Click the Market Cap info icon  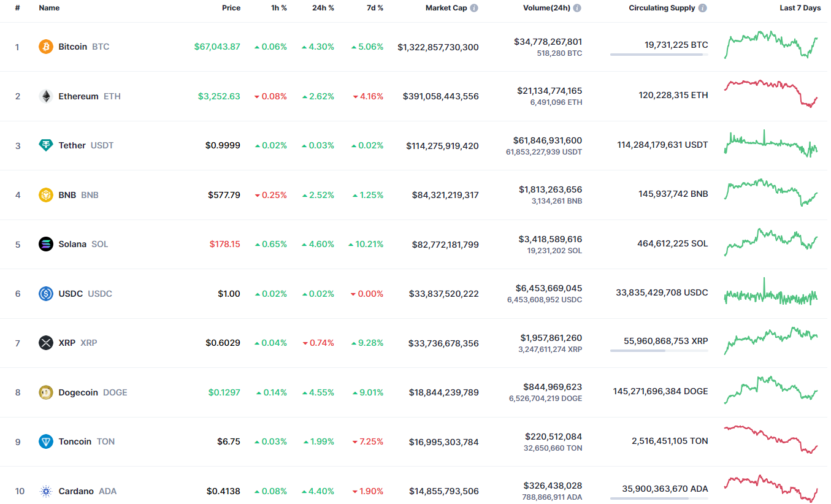click(474, 8)
